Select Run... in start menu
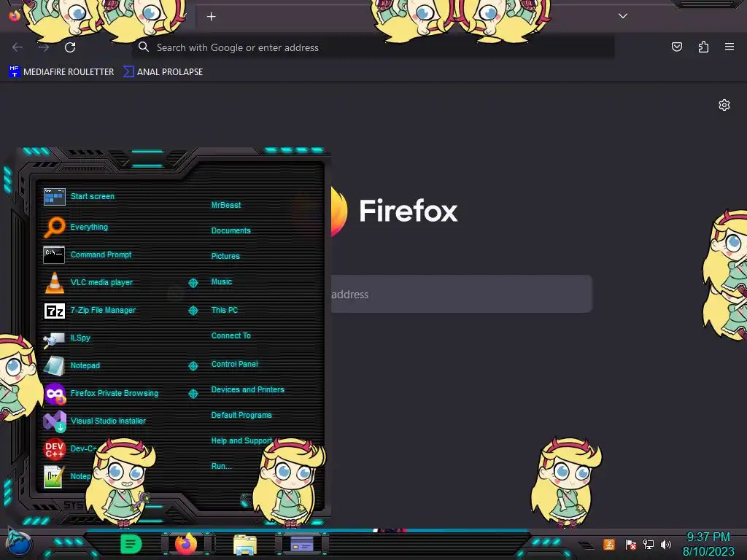The width and height of the screenshot is (747, 560). tap(222, 466)
